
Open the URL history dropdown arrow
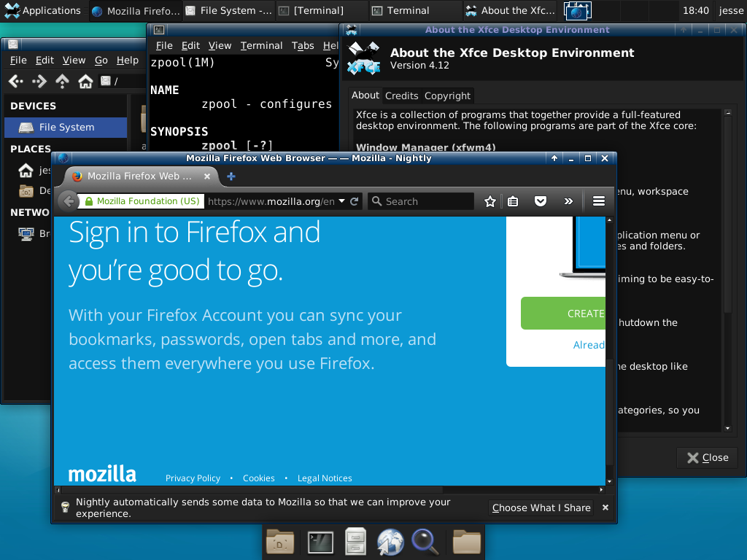click(341, 201)
